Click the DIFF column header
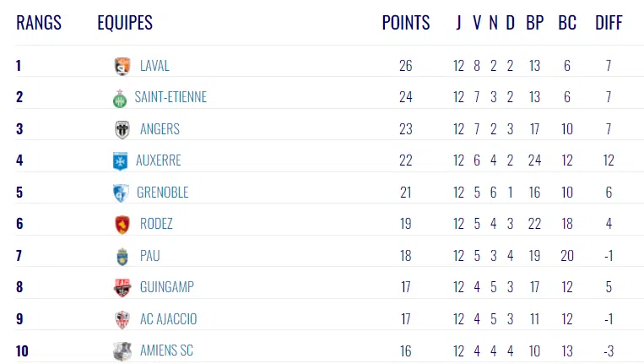This screenshot has height=364, width=644. [x=608, y=23]
